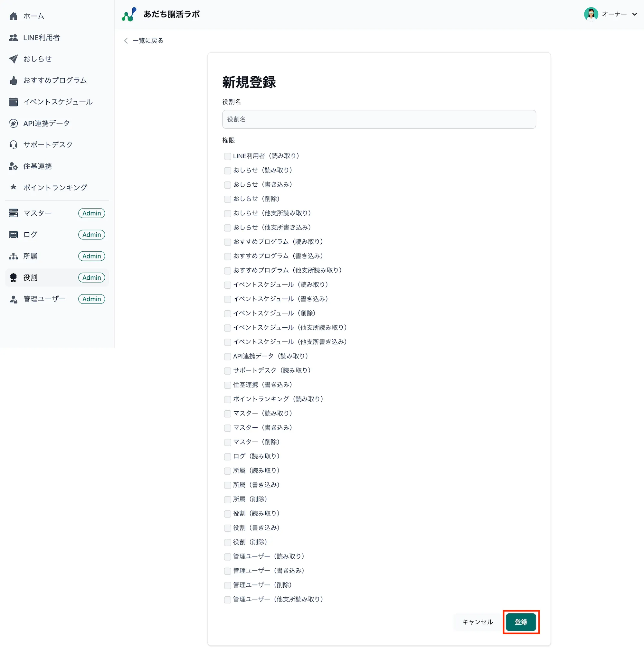
Task: Check the おしらせ（書き込み）permission
Action: (x=227, y=185)
